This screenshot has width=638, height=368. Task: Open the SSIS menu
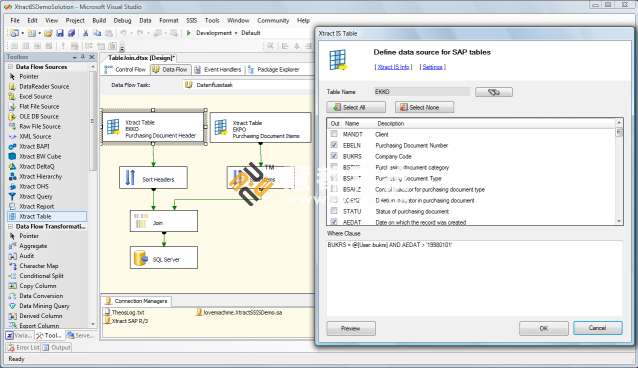(x=192, y=20)
